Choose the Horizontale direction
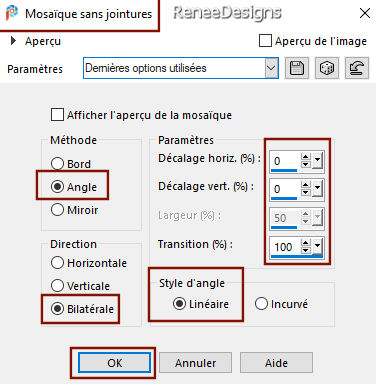This screenshot has width=376, height=384. pos(57,263)
